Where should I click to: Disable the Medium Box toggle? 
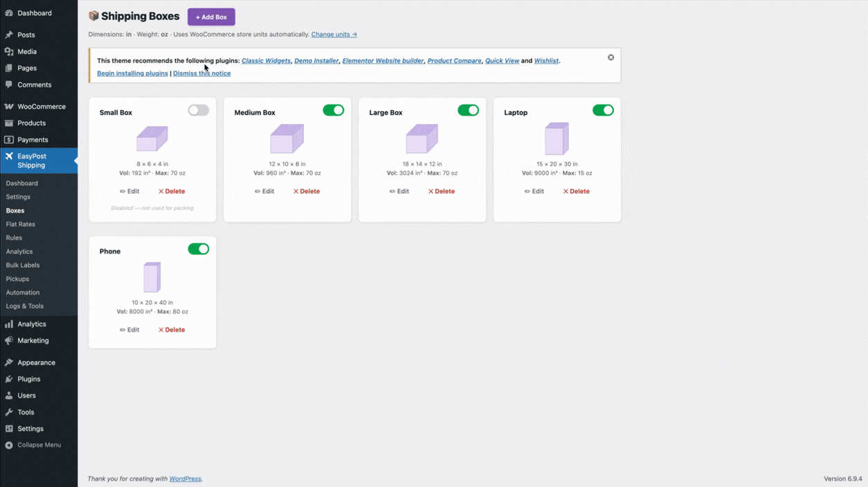[334, 110]
